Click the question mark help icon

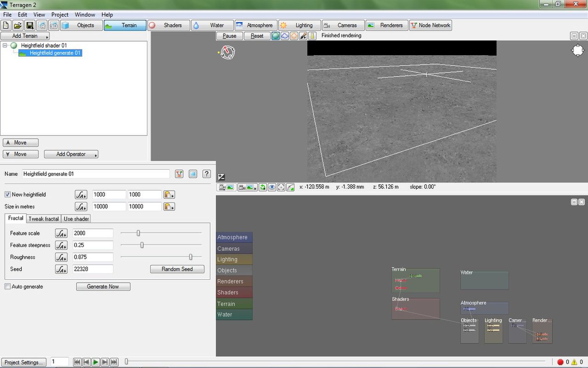click(207, 174)
